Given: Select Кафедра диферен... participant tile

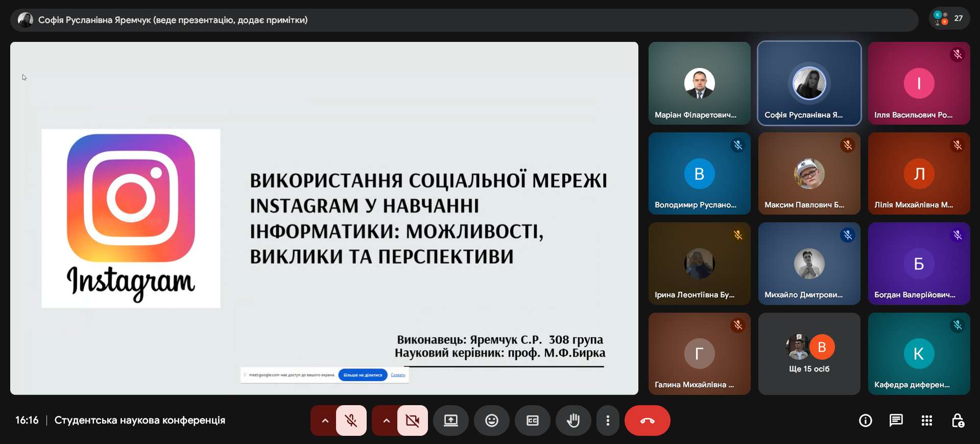Looking at the screenshot, I should (919, 354).
